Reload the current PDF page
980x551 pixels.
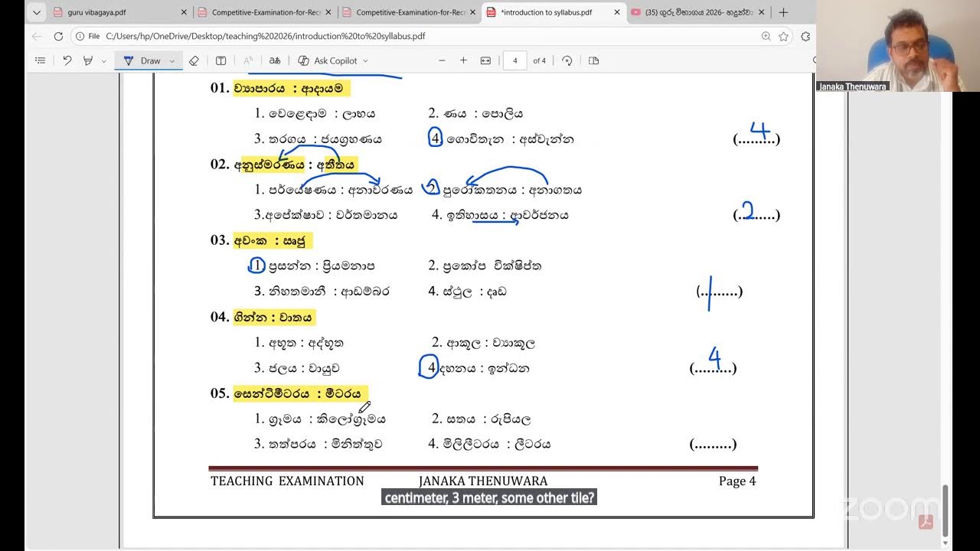58,36
